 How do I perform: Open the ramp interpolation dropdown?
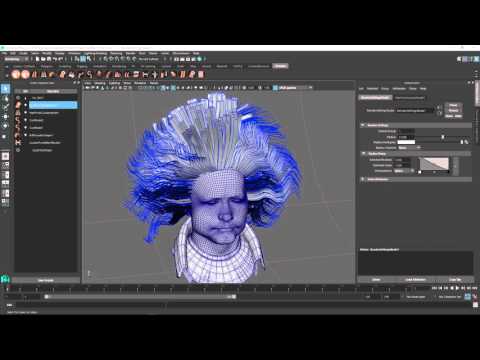404,171
